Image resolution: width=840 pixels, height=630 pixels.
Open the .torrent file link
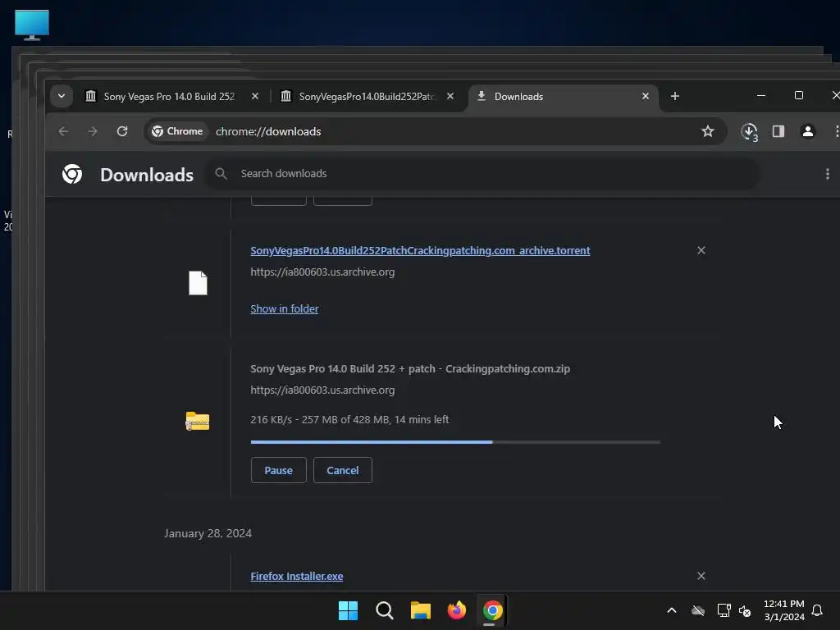click(x=420, y=251)
